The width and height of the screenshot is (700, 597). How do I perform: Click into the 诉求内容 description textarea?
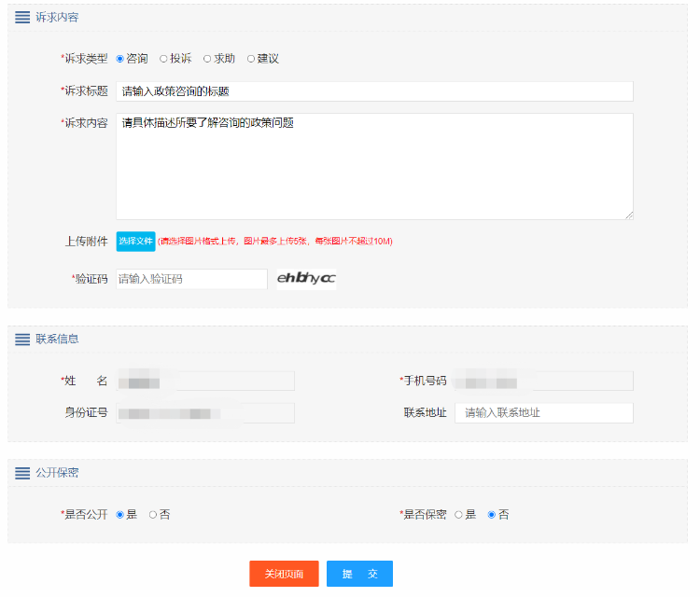click(374, 166)
